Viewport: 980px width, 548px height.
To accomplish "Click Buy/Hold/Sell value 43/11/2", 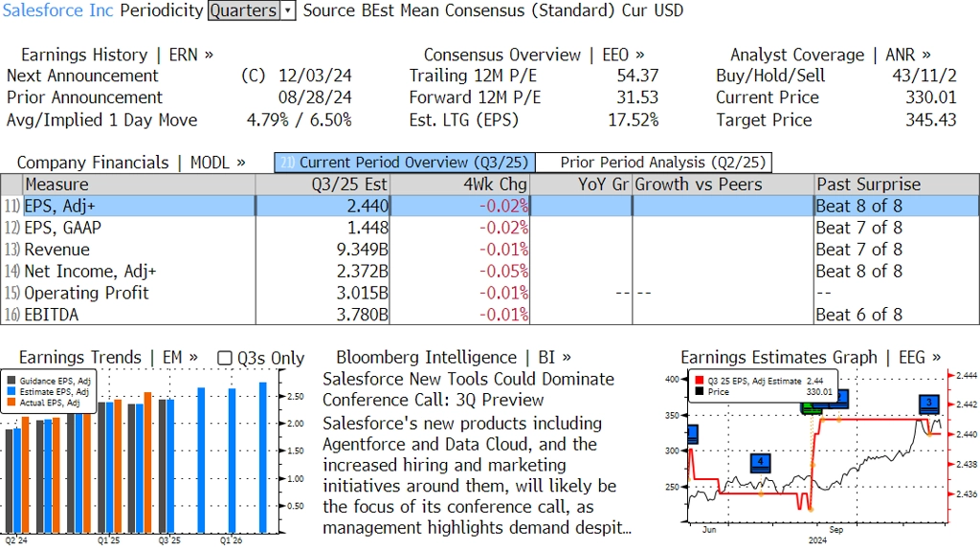I will coord(924,77).
